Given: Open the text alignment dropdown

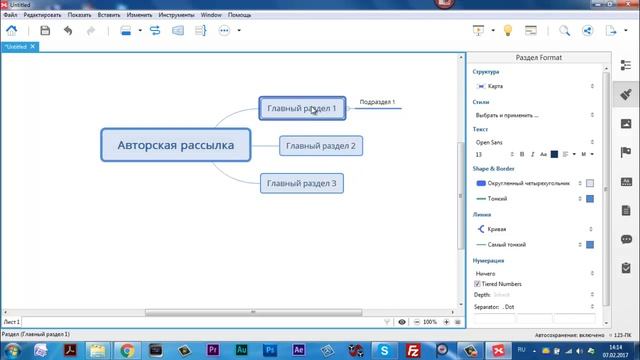Looking at the screenshot, I should point(569,154).
